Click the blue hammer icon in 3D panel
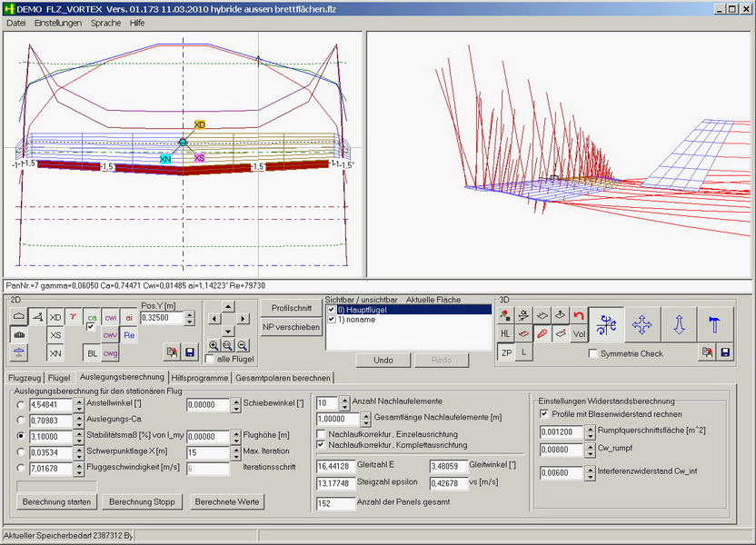 (x=714, y=323)
